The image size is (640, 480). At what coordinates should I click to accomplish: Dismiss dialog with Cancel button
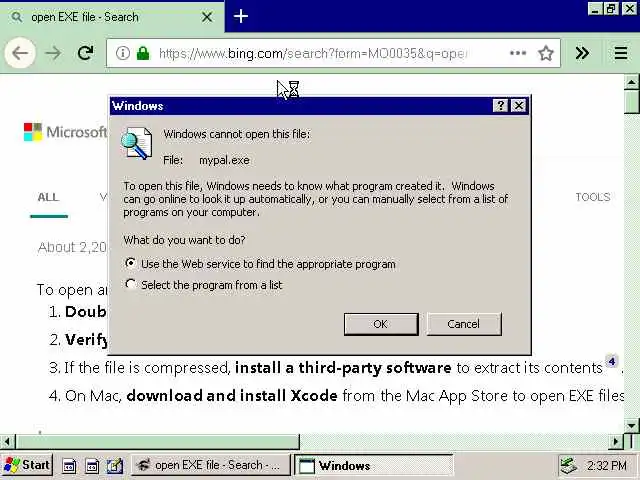(464, 324)
